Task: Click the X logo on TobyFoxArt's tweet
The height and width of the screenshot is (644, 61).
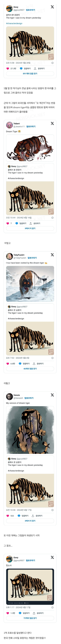Action: click(52, 255)
